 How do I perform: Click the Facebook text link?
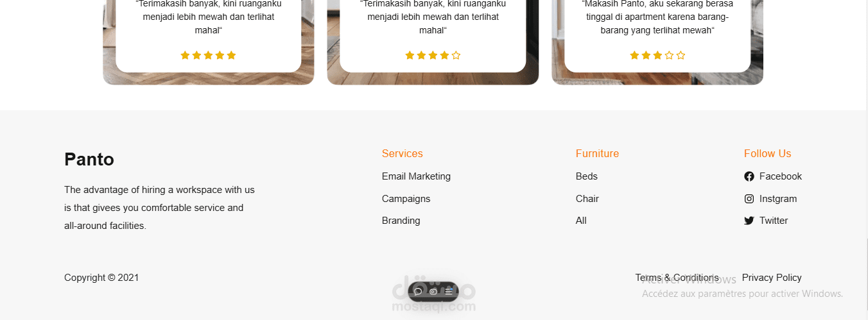pyautogui.click(x=781, y=176)
